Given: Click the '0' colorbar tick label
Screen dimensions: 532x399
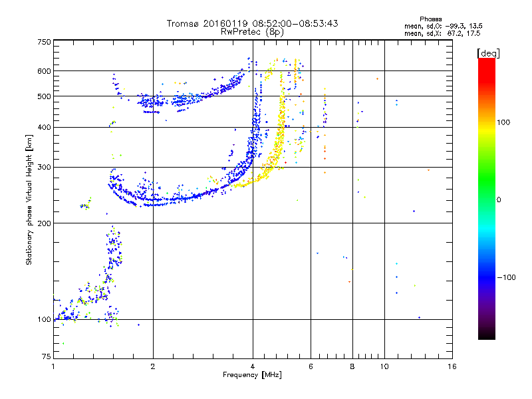Looking at the screenshot, I should click(x=499, y=200).
